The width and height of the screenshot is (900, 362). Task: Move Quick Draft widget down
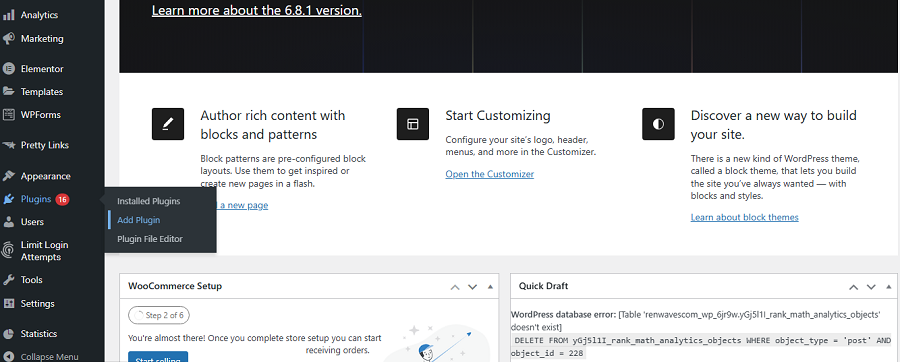tap(871, 287)
